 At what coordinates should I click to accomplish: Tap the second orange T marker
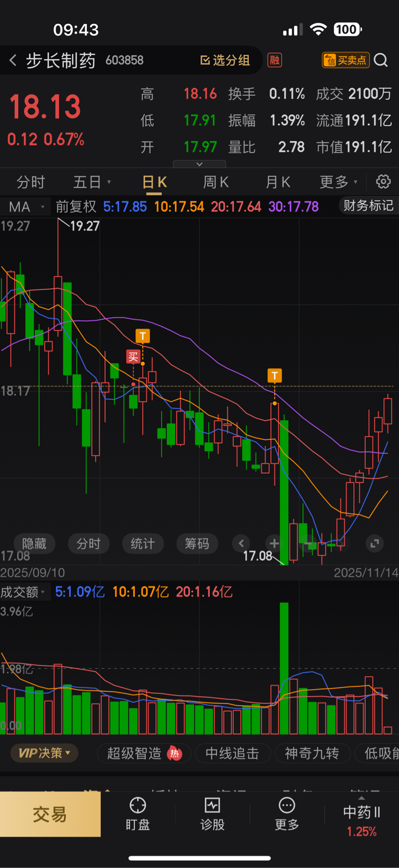point(274,375)
